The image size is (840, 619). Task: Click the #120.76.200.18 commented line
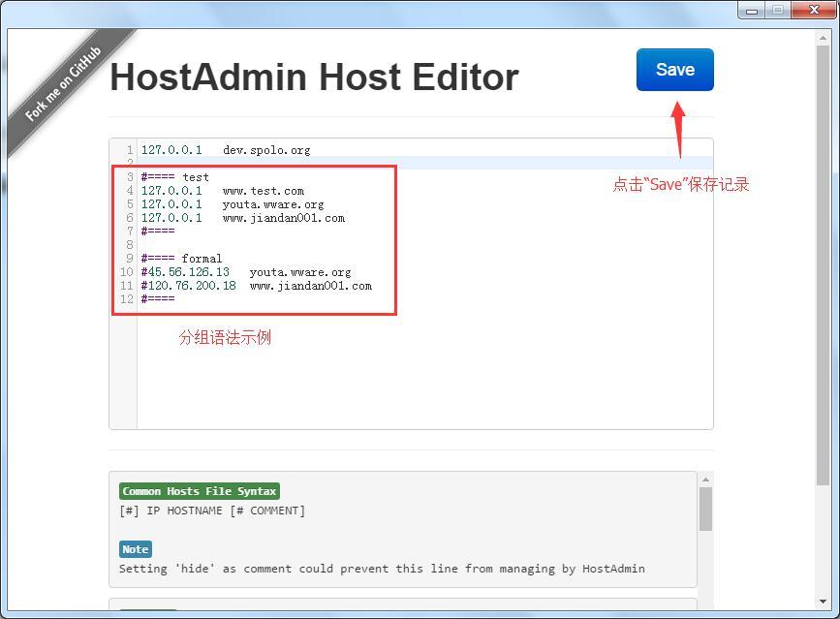pyautogui.click(x=256, y=286)
